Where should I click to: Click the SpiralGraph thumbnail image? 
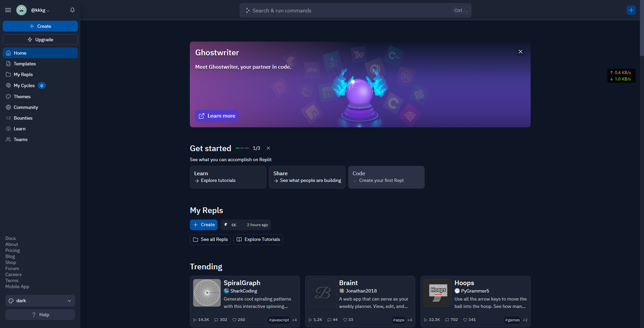click(207, 293)
